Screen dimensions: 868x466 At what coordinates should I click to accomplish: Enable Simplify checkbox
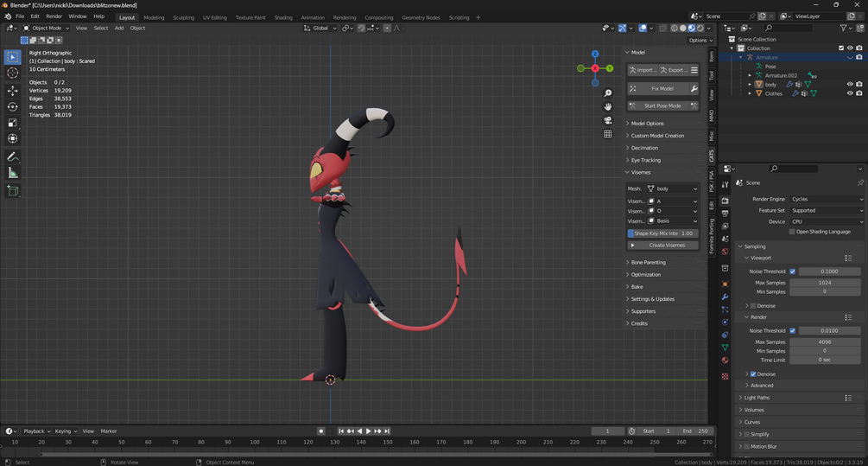[x=747, y=434]
